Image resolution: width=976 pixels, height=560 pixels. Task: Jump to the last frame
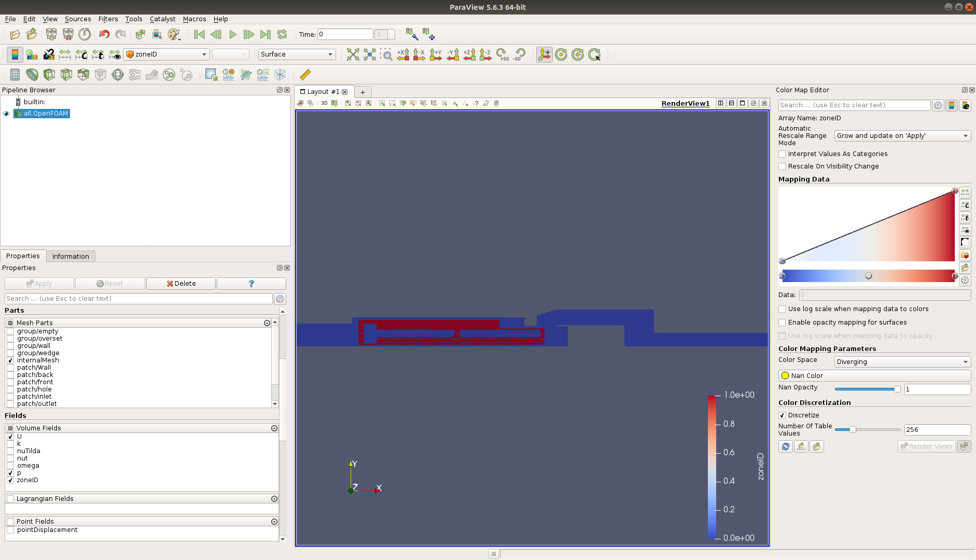click(x=266, y=35)
